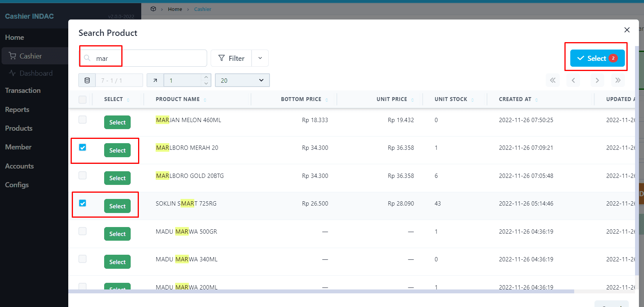Decrease the page number with down stepper

click(x=206, y=83)
